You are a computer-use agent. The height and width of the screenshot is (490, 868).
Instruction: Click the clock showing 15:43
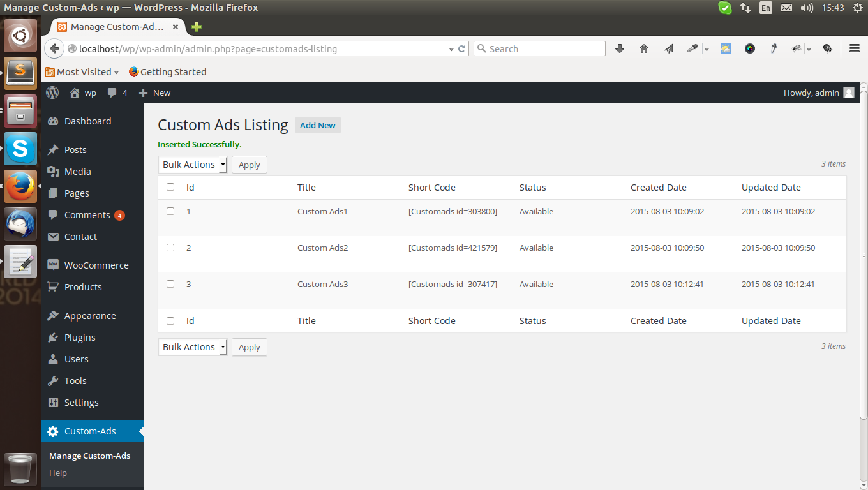coord(833,8)
